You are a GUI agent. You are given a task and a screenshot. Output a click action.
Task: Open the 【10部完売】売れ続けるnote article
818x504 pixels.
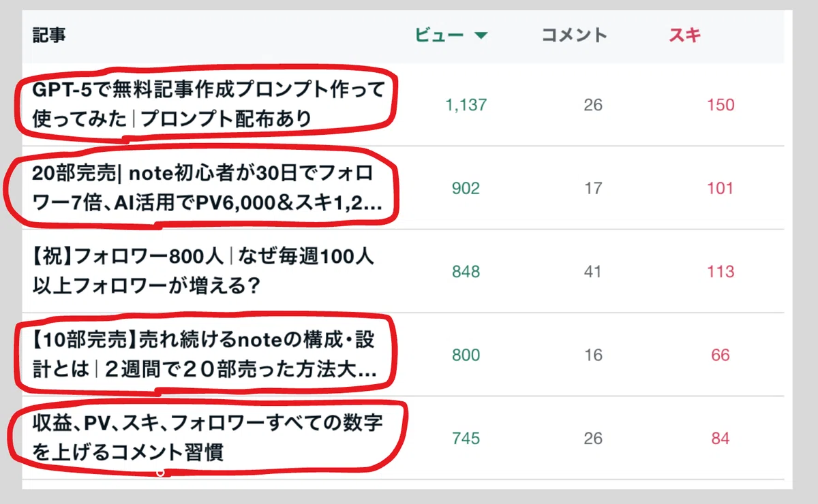(204, 355)
